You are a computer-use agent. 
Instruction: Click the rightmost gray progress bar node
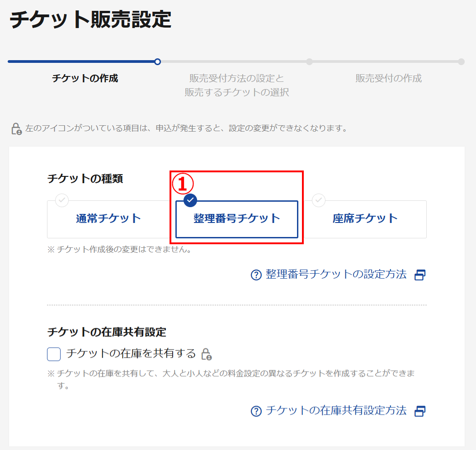coord(461,62)
